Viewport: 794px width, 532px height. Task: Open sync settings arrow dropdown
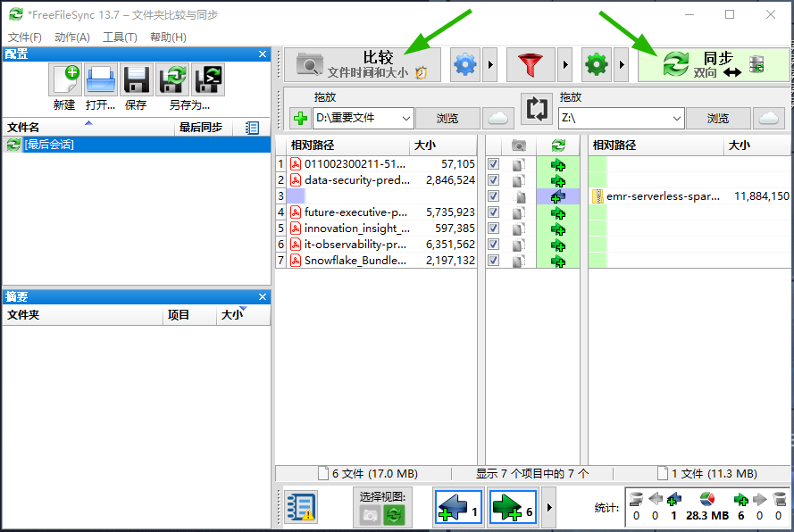622,65
